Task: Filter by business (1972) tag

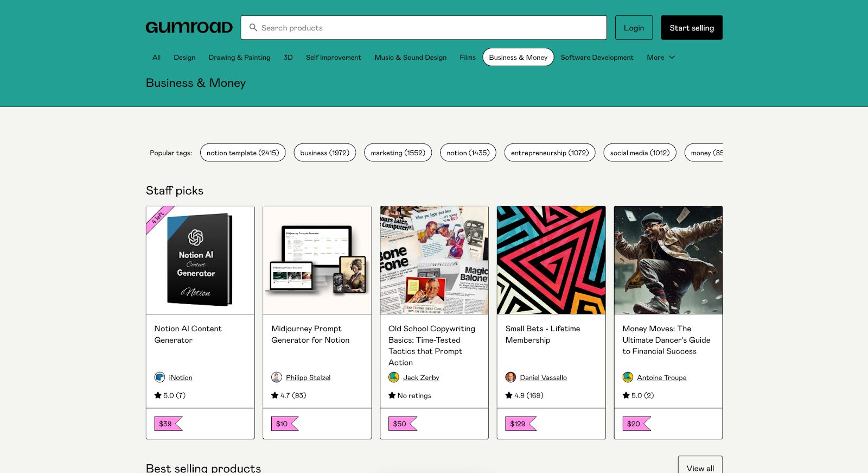Action: coord(325,153)
